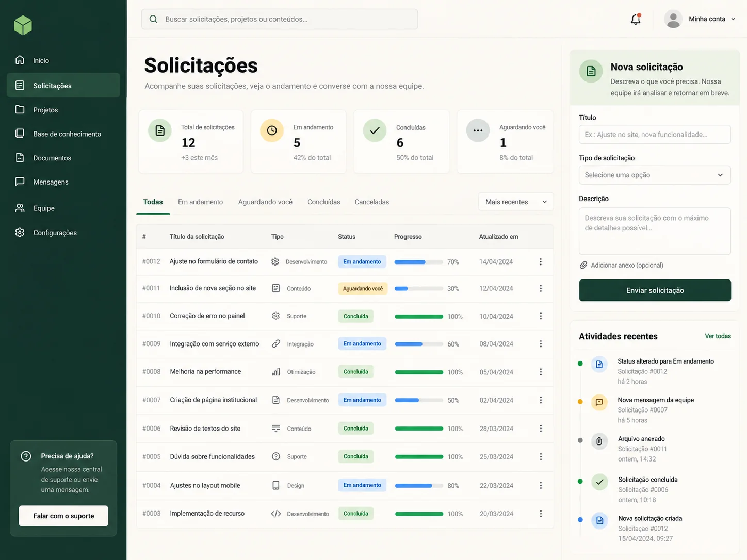Open row menu for request #0010
This screenshot has width=747, height=560.
tap(541, 316)
